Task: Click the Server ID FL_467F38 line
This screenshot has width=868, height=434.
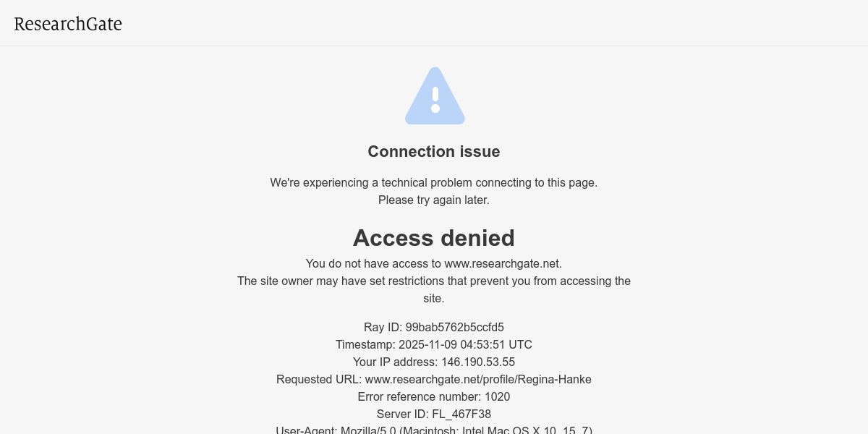Action: [x=434, y=414]
